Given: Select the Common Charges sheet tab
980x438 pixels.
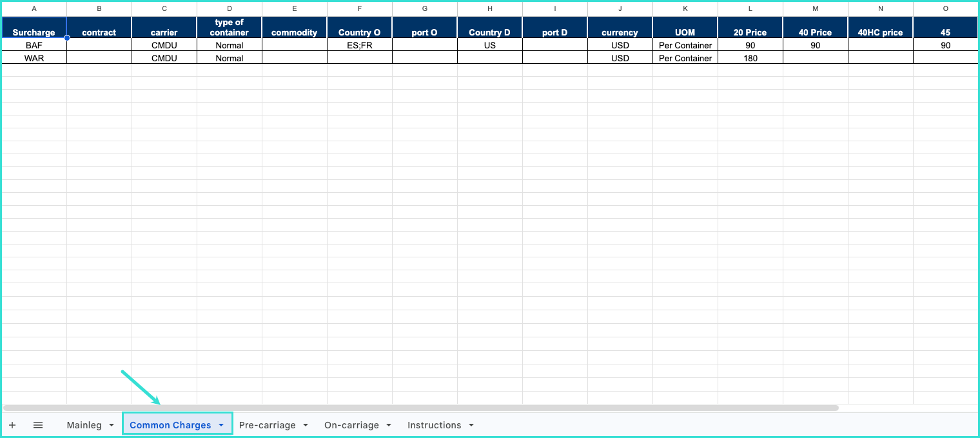Looking at the screenshot, I should pyautogui.click(x=170, y=425).
